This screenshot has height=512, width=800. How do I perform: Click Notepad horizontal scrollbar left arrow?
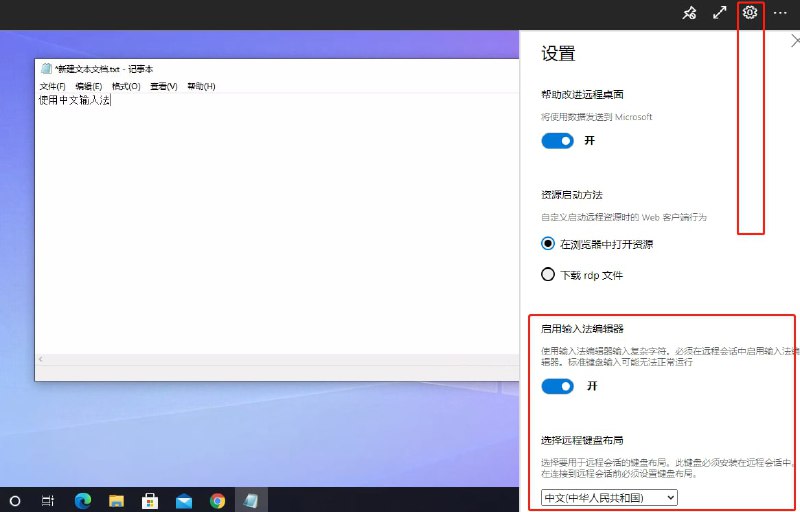[x=41, y=360]
